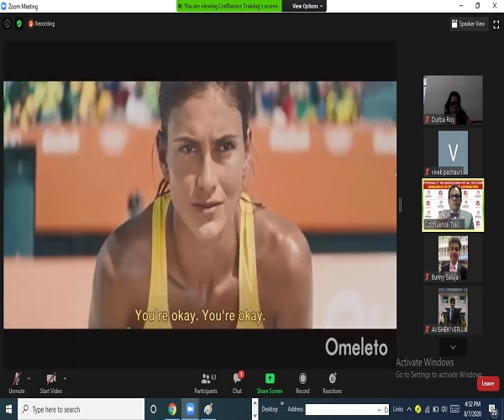Enter full screen mode
This screenshot has height=420, width=504.
tap(496, 24)
